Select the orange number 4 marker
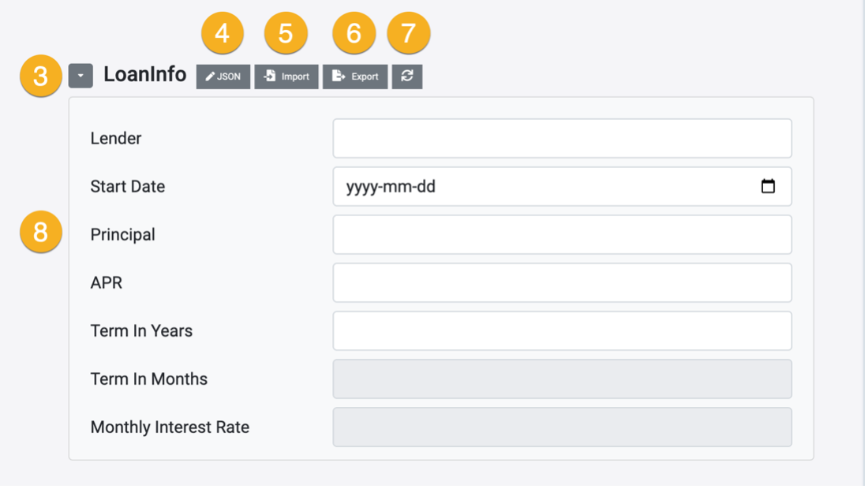This screenshot has width=868, height=489. pyautogui.click(x=223, y=34)
